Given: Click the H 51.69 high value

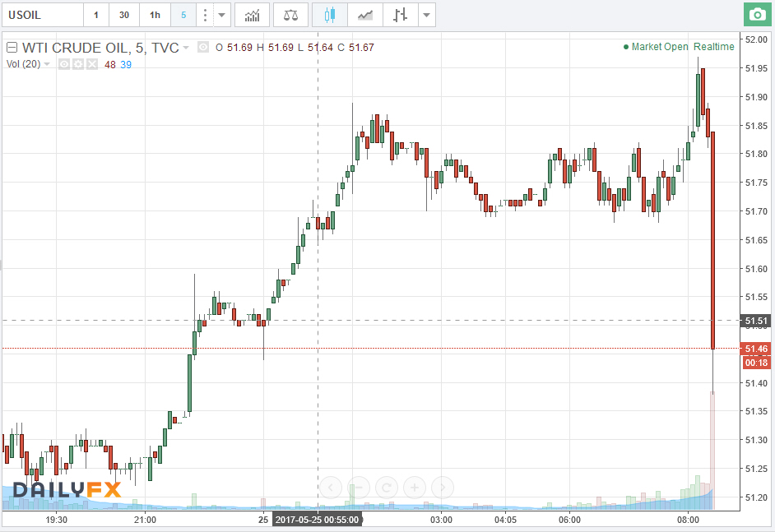Looking at the screenshot, I should tap(275, 48).
